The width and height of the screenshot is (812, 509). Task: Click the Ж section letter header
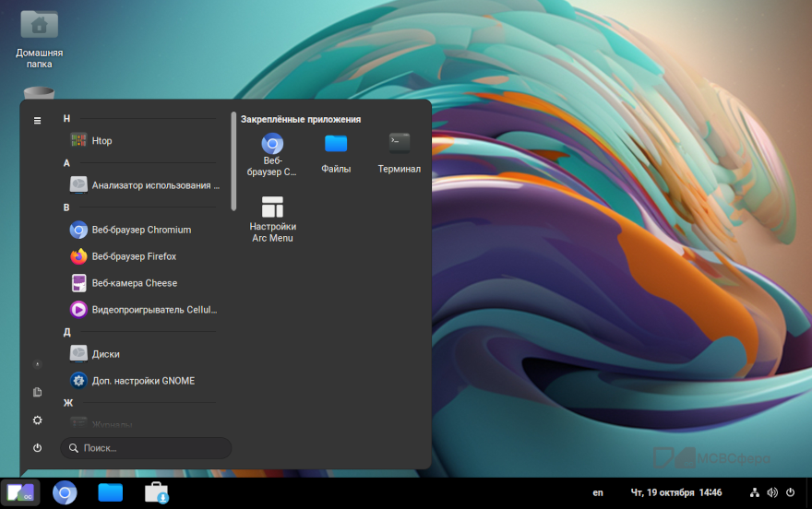[68, 403]
